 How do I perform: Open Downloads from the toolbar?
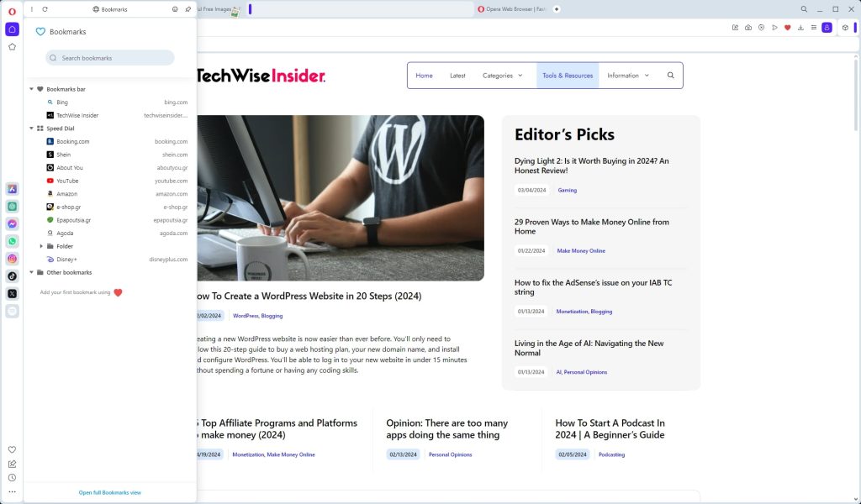800,27
